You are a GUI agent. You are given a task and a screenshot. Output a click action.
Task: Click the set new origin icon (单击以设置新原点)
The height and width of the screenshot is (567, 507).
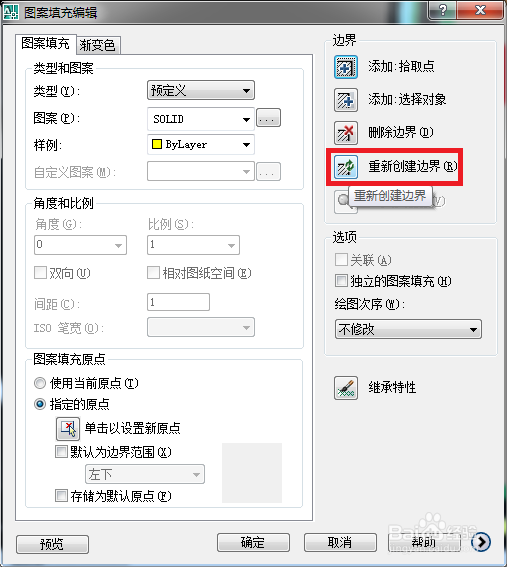pos(68,429)
